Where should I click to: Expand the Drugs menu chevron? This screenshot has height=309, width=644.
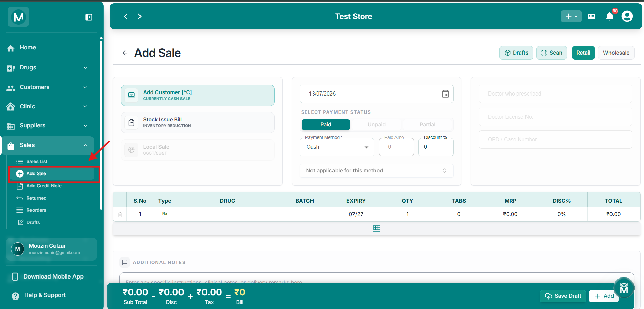click(x=85, y=68)
